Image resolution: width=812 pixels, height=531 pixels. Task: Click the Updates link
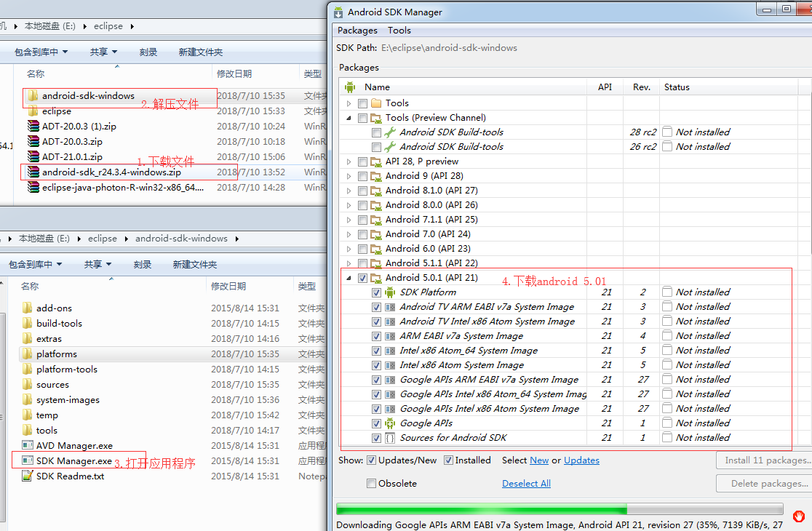[x=581, y=460]
